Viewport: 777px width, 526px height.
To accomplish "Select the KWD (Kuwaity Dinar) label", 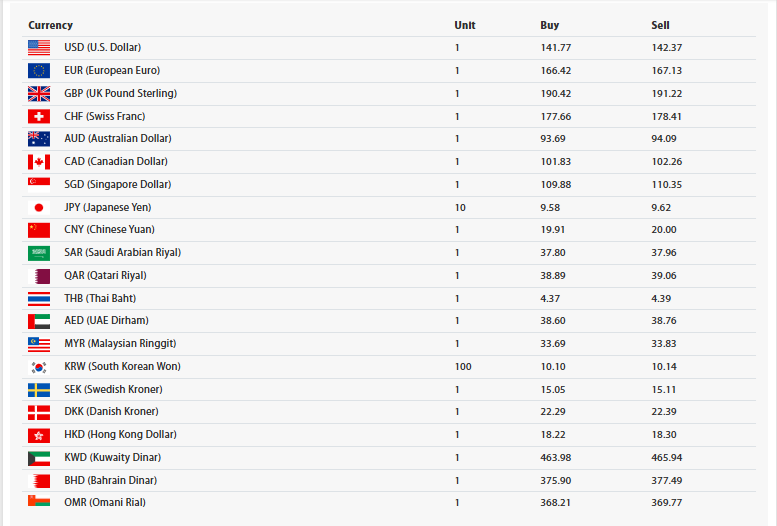I will click(112, 458).
